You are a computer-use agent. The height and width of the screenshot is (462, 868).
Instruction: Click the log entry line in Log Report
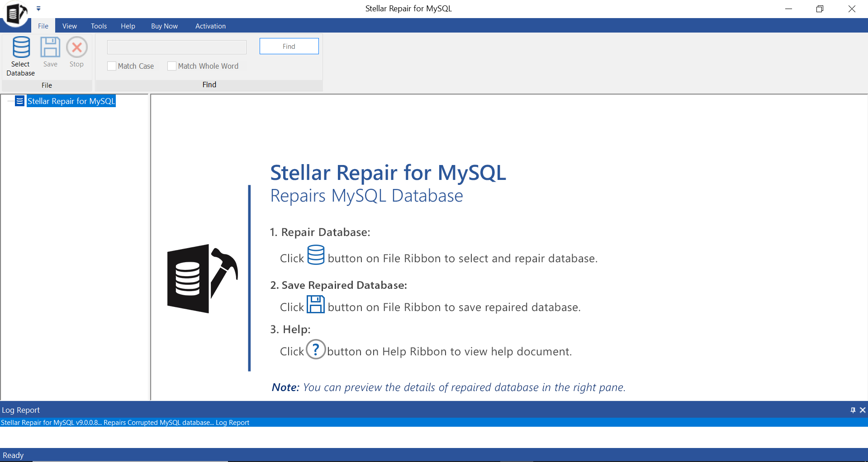pos(434,422)
